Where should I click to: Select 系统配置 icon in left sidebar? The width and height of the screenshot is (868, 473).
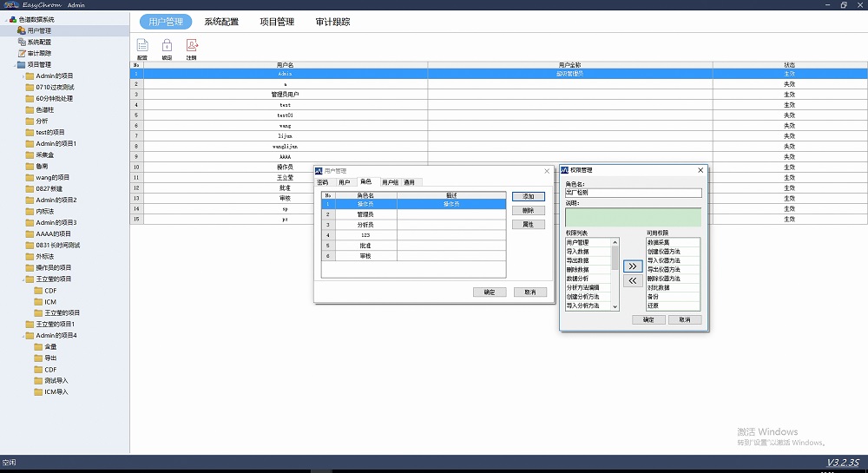(22, 42)
